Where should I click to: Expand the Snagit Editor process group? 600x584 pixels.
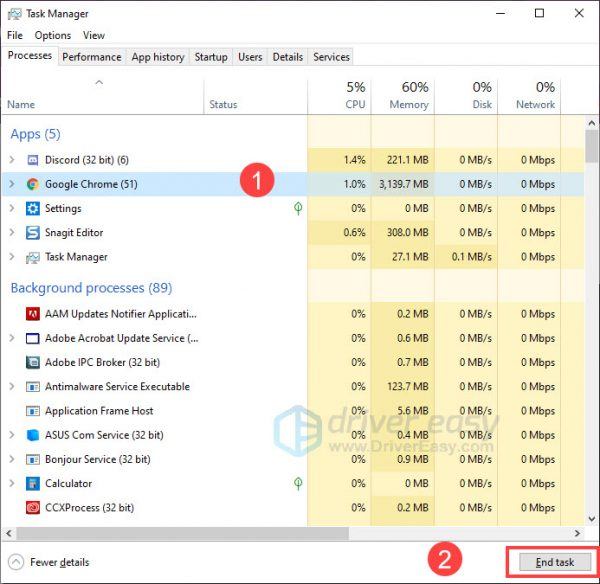[x=12, y=232]
